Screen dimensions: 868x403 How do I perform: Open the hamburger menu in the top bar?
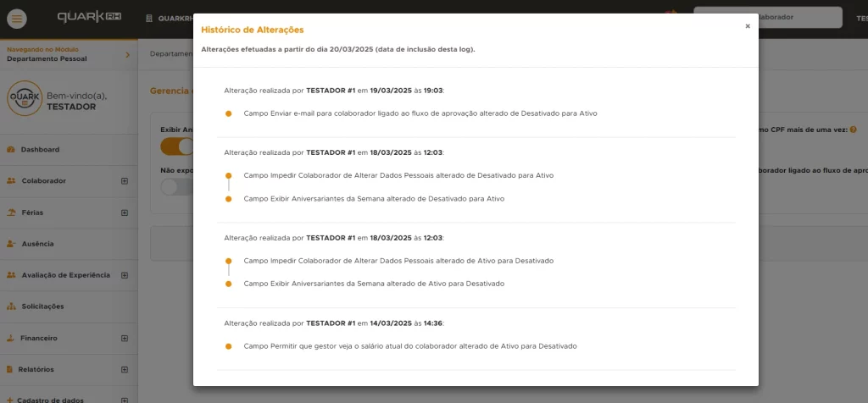pos(17,18)
